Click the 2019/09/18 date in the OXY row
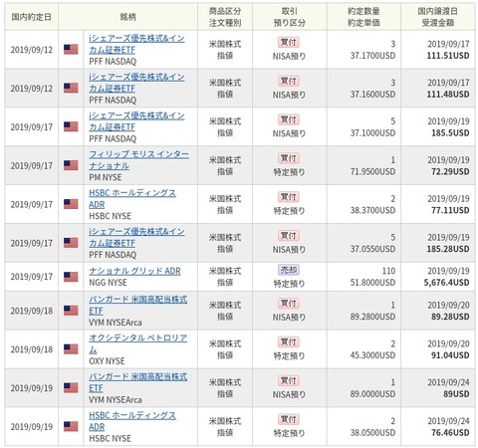The height and width of the screenshot is (448, 478). 32,349
